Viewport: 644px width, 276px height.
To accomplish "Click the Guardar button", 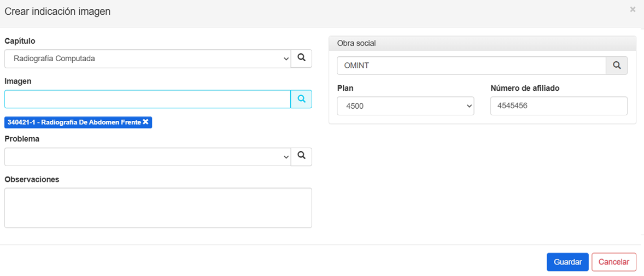I will (x=567, y=262).
